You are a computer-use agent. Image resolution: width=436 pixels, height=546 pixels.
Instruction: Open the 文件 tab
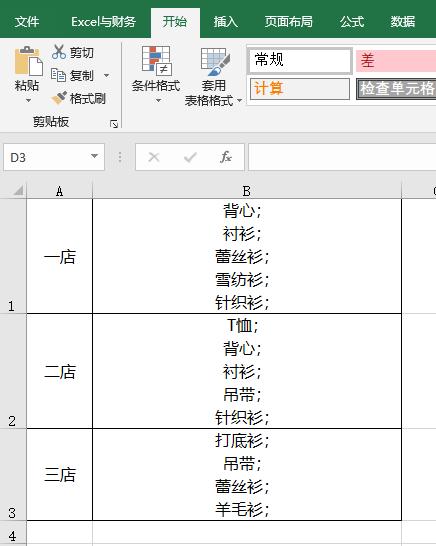(x=27, y=22)
